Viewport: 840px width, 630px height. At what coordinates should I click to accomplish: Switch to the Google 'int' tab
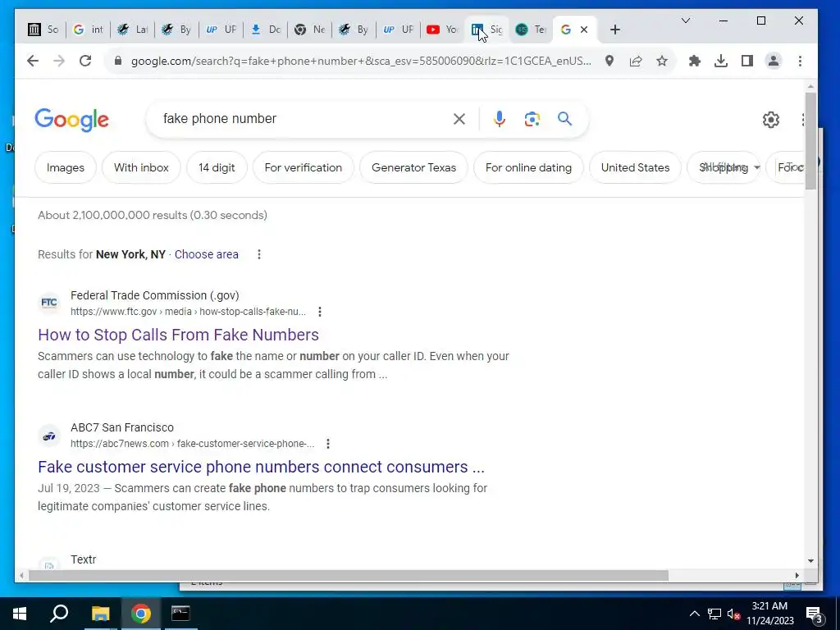(88, 30)
